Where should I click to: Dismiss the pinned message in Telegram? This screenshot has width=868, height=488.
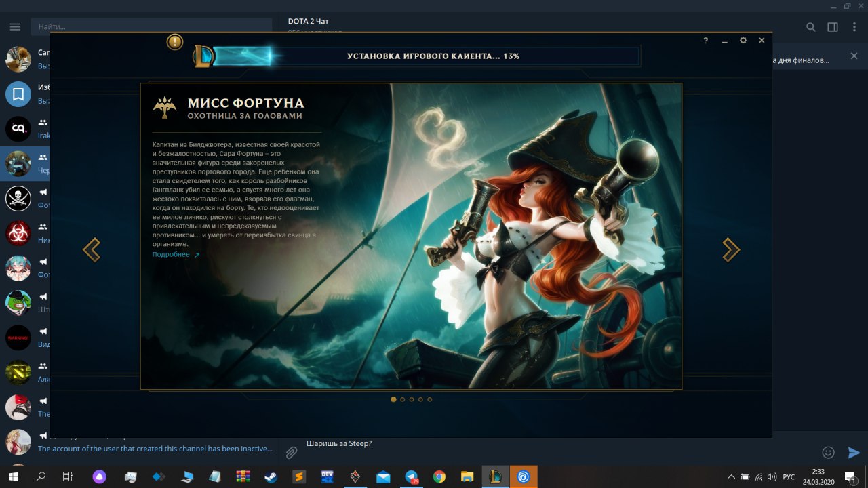point(854,56)
